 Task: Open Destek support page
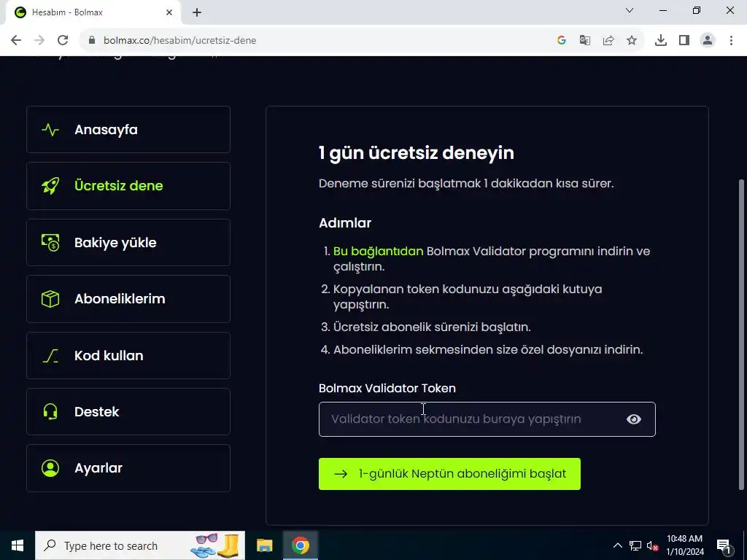128,412
